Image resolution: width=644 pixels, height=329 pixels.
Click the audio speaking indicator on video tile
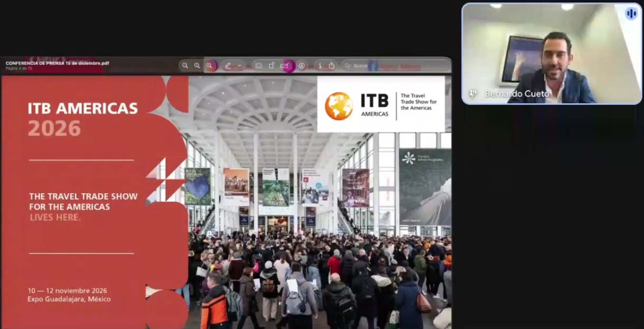pyautogui.click(x=631, y=14)
